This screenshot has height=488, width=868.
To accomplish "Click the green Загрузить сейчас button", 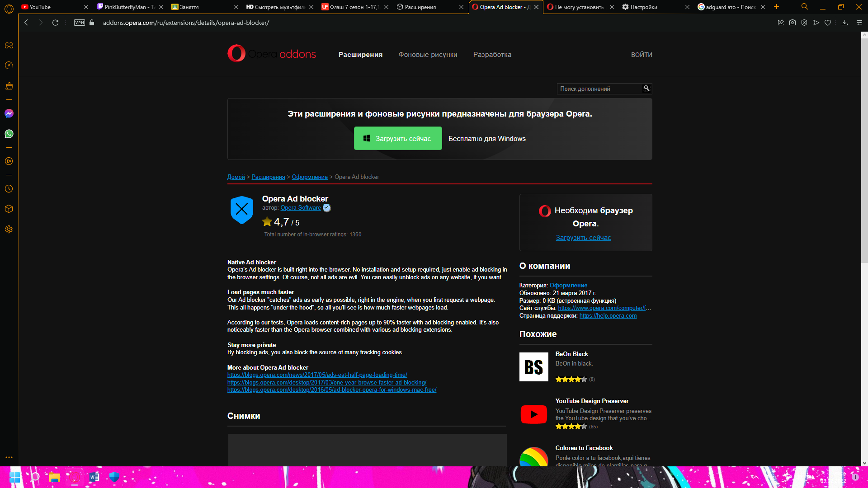I will (398, 138).
